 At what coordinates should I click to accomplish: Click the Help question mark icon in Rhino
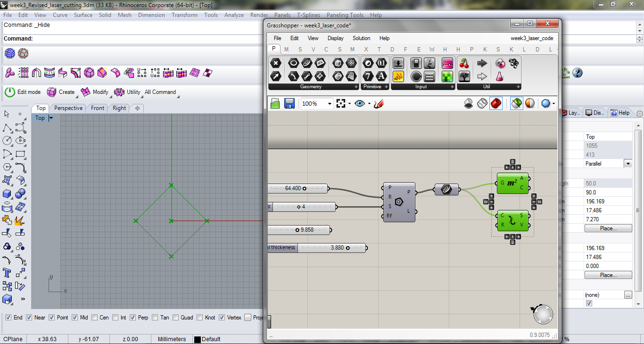point(578,73)
